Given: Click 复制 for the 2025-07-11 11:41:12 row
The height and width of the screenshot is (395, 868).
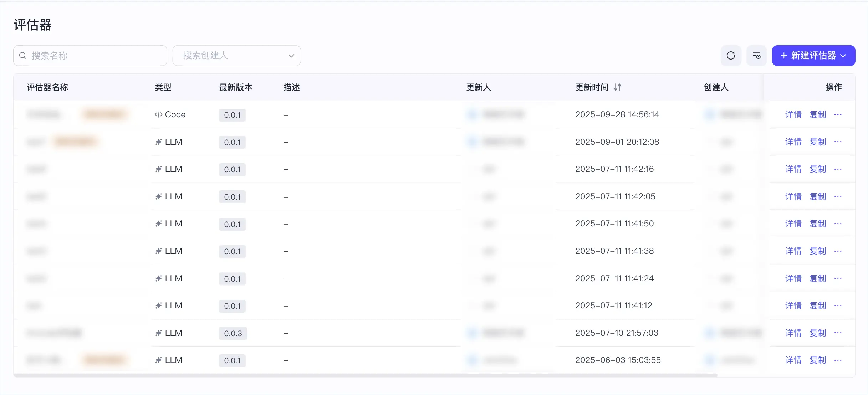Looking at the screenshot, I should coord(818,306).
